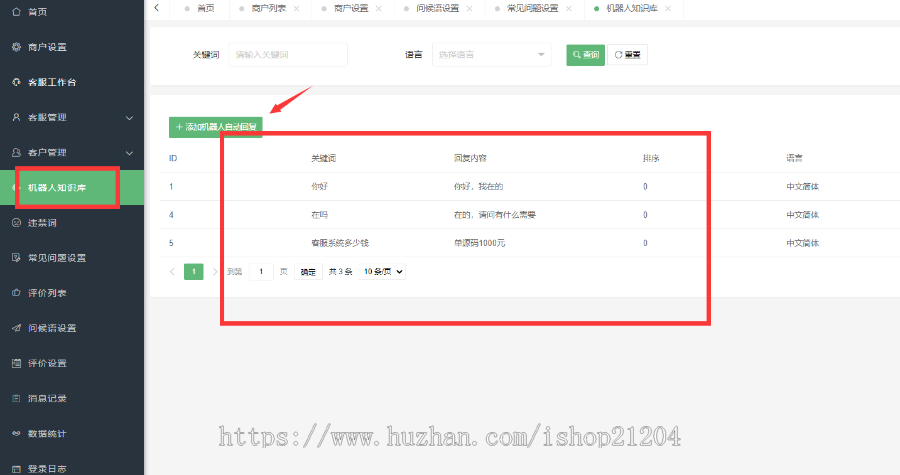This screenshot has height=475, width=900.
Task: Switch to the 商户列表 tab
Action: [269, 9]
